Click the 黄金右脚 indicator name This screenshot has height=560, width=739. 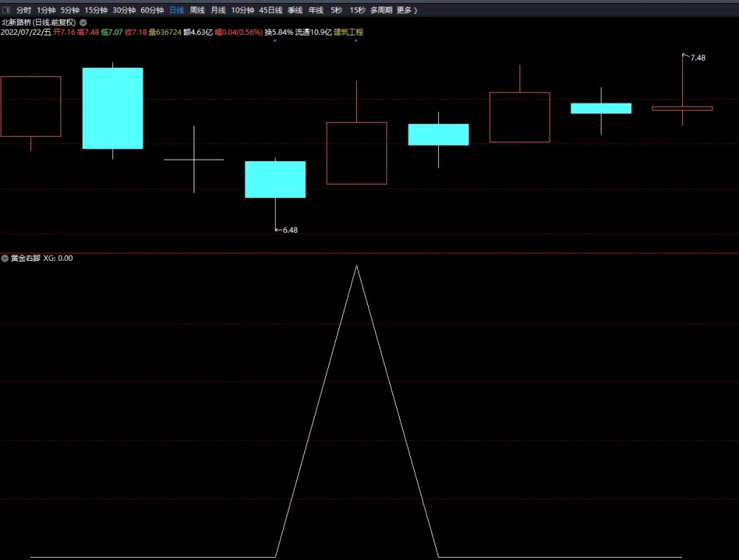click(x=25, y=258)
